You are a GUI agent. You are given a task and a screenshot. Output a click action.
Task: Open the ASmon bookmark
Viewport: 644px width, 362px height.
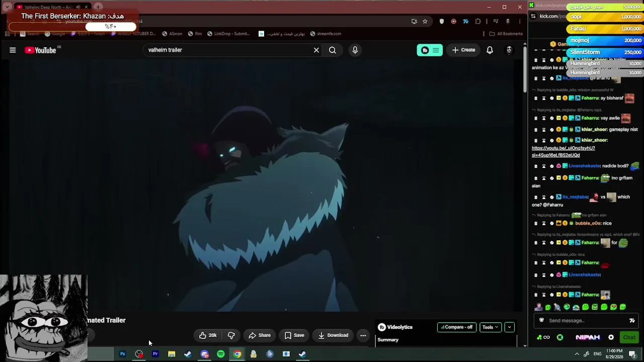tap(172, 34)
